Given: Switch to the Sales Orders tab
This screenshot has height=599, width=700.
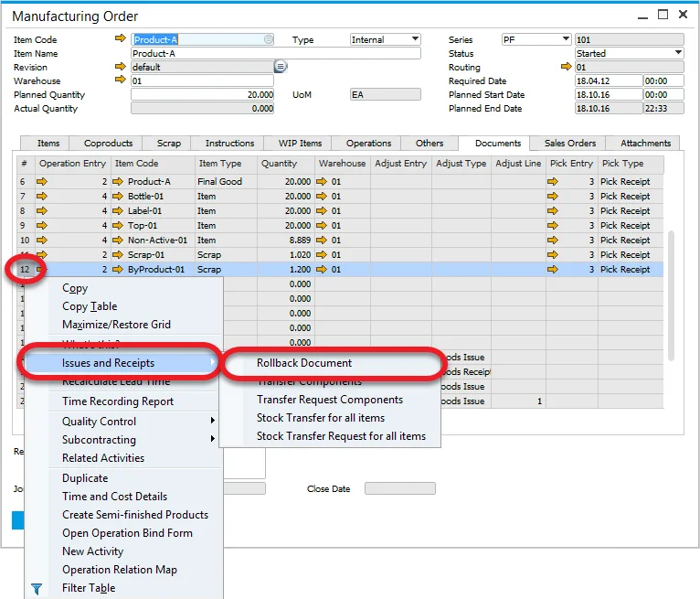Looking at the screenshot, I should click(569, 144).
